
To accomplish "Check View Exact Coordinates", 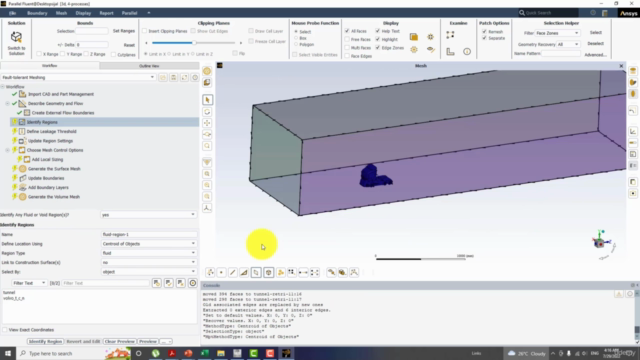I will point(5,330).
